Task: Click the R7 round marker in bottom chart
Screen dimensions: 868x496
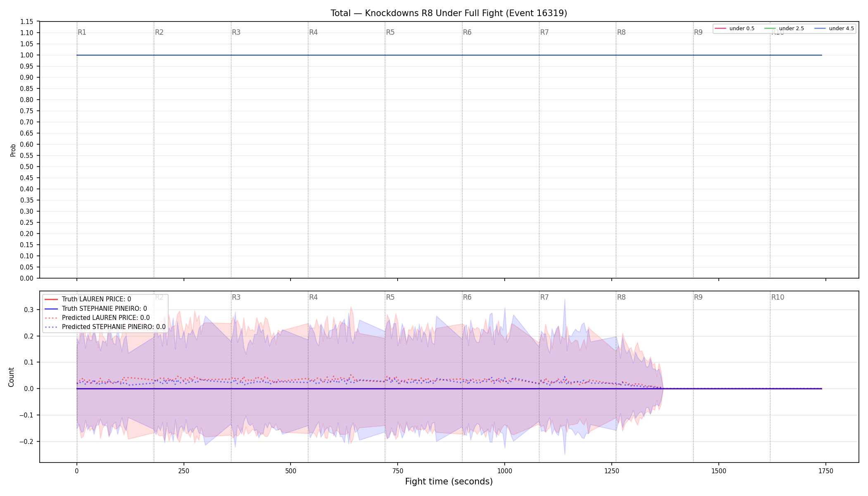Action: (x=544, y=297)
